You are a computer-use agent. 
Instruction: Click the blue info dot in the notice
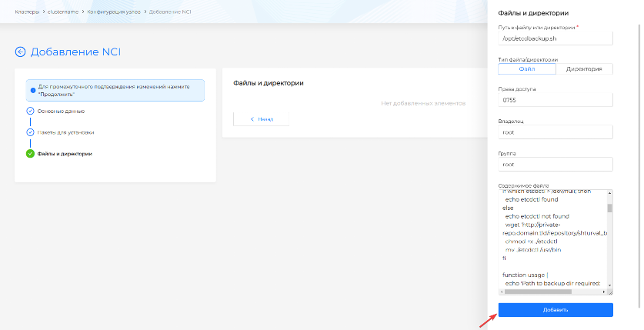(x=33, y=90)
